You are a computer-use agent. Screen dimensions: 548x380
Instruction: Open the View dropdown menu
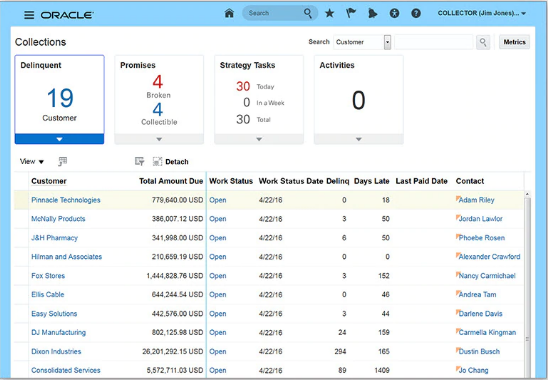32,162
